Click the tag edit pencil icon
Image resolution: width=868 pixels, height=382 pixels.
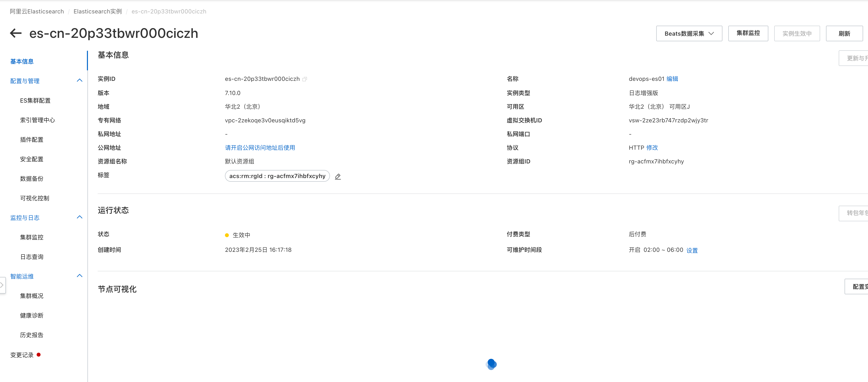point(338,177)
